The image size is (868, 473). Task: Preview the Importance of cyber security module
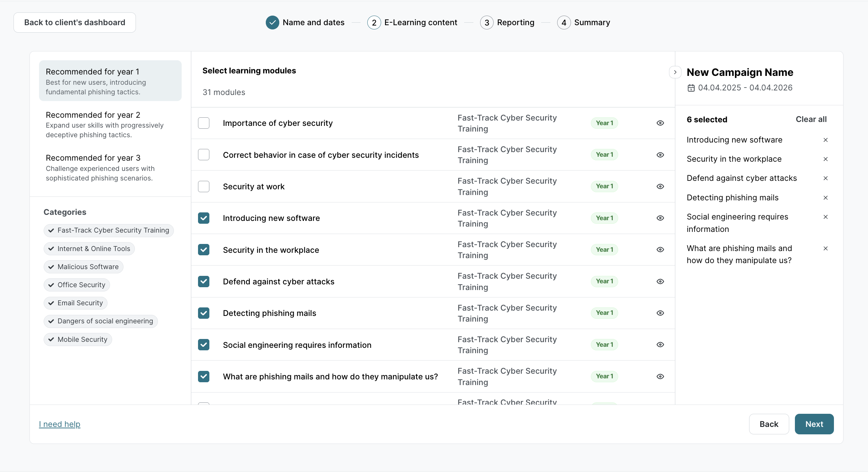(660, 123)
